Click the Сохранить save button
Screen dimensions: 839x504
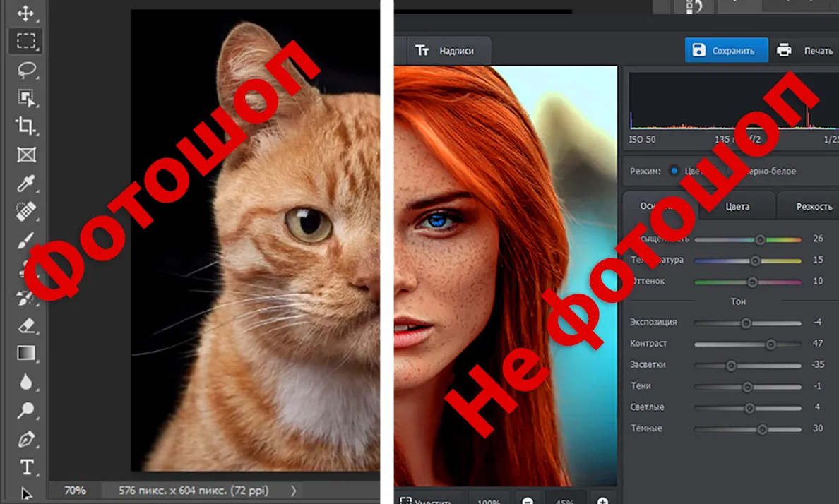point(726,50)
